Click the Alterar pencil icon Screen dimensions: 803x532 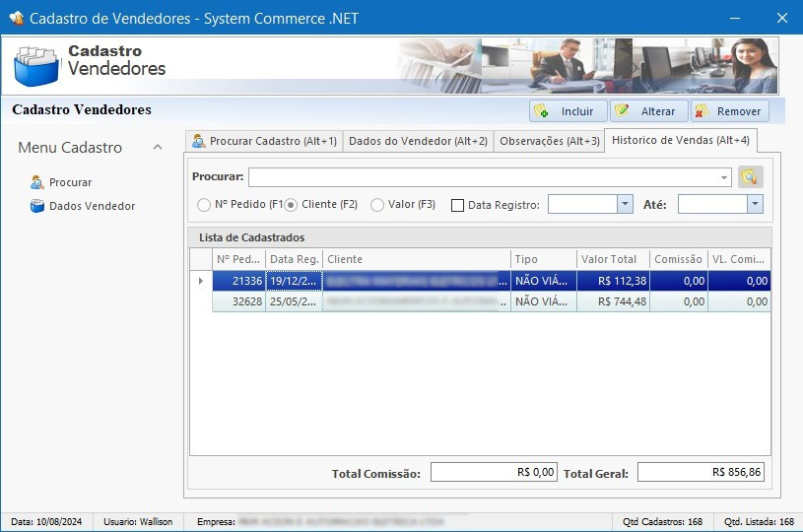pyautogui.click(x=622, y=111)
